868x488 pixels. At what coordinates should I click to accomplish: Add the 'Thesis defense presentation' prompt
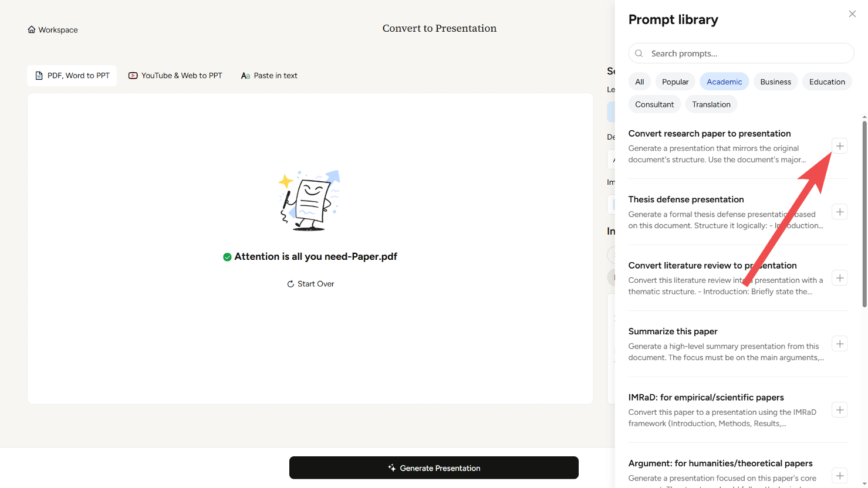[x=840, y=212]
